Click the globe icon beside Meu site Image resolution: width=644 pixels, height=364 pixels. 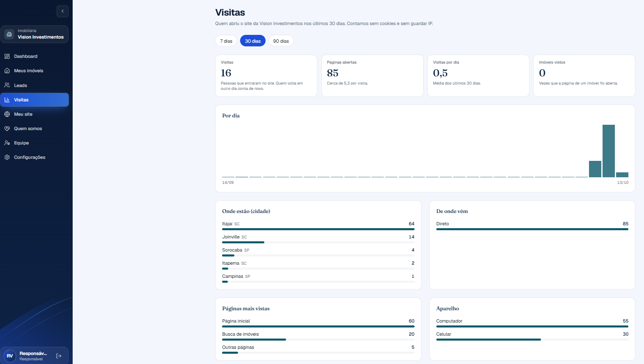click(7, 114)
